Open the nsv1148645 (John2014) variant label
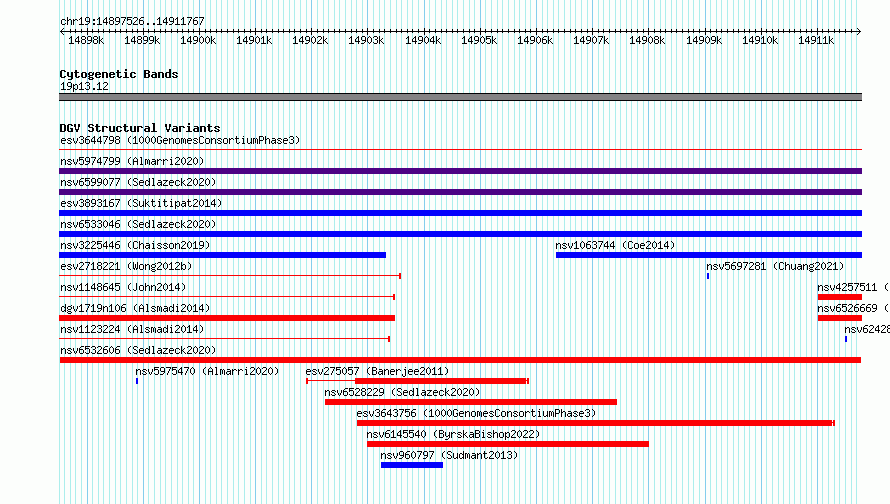890x504 pixels. pos(123,287)
